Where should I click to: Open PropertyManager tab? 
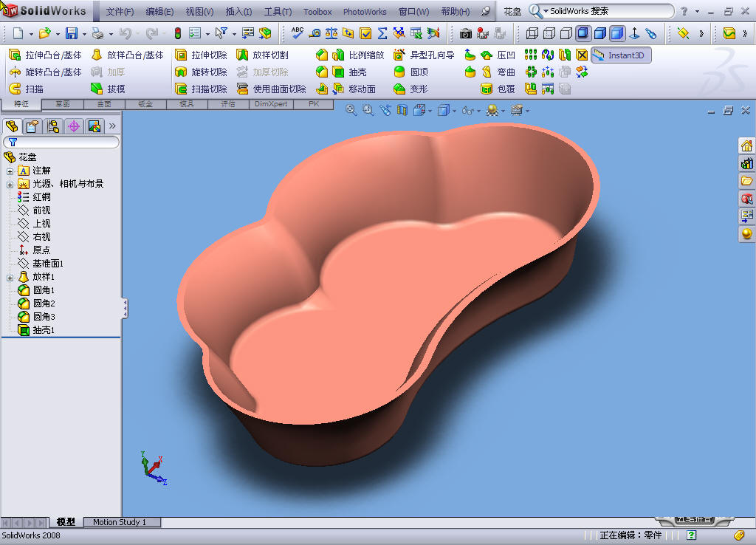point(32,126)
